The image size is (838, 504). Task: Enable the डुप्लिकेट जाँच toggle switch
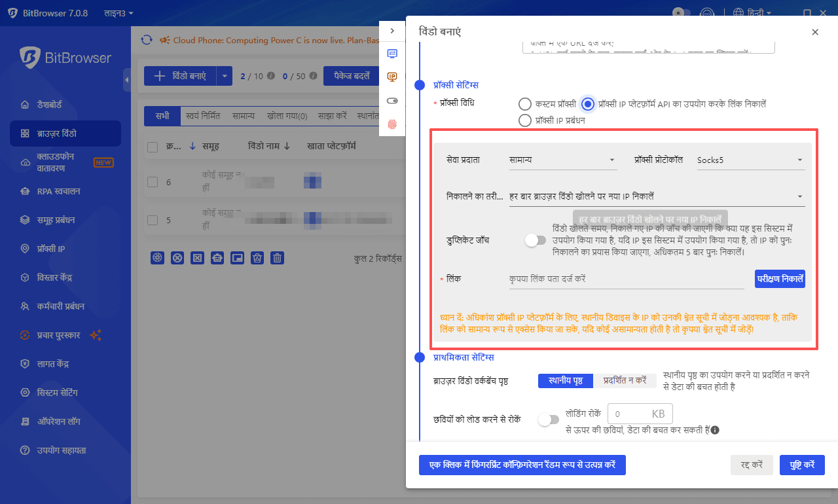(535, 240)
